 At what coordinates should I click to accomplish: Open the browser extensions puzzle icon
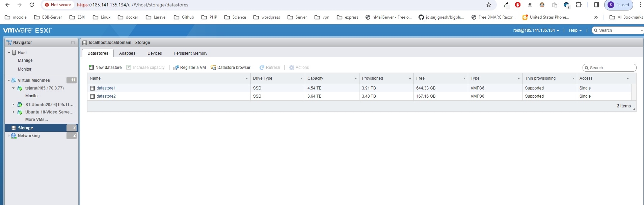point(579,5)
